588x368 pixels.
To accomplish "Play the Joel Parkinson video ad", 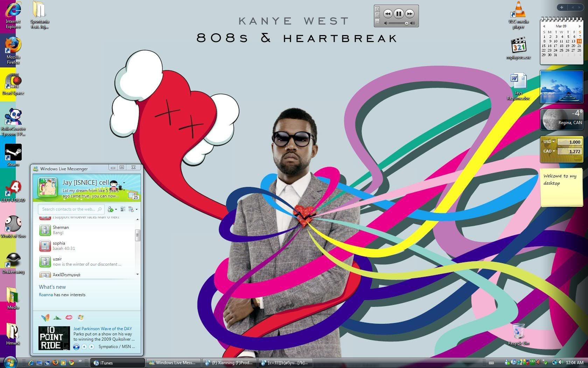I will pyautogui.click(x=76, y=347).
